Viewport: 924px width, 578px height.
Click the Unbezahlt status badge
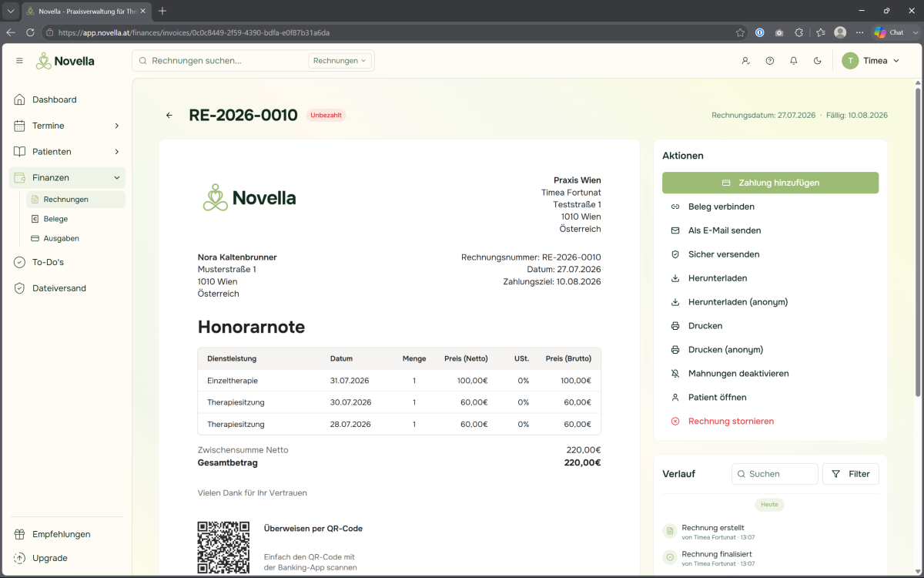click(326, 116)
